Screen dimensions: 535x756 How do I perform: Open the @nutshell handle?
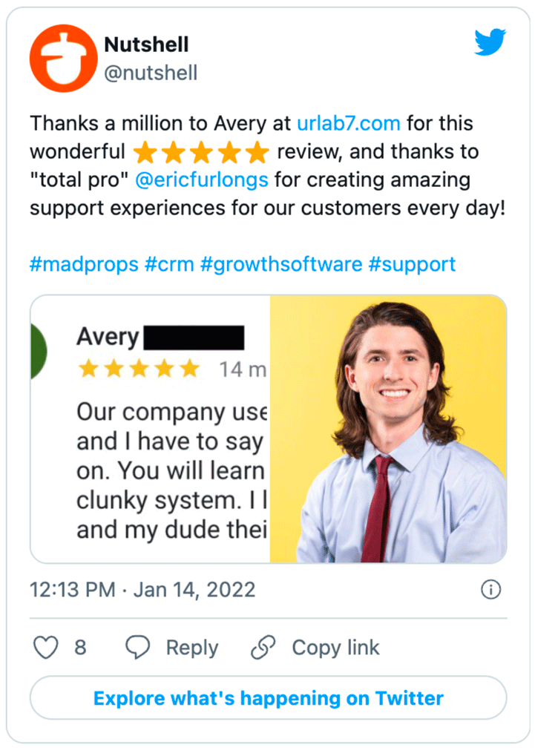pyautogui.click(x=151, y=73)
